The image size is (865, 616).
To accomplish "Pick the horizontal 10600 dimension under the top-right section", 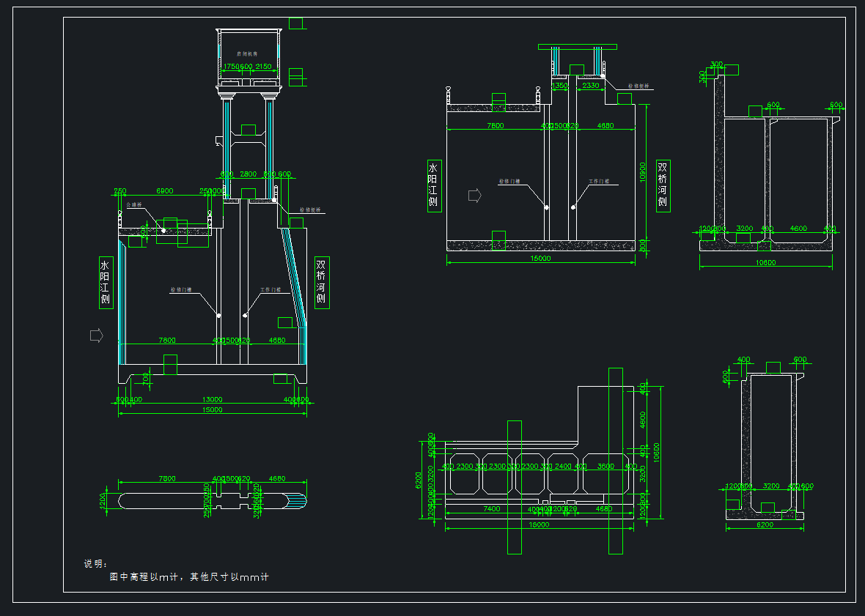I will pos(766,263).
